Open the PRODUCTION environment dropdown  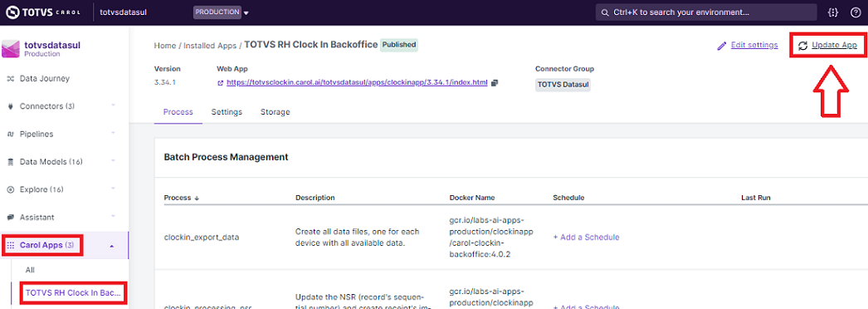pos(222,12)
